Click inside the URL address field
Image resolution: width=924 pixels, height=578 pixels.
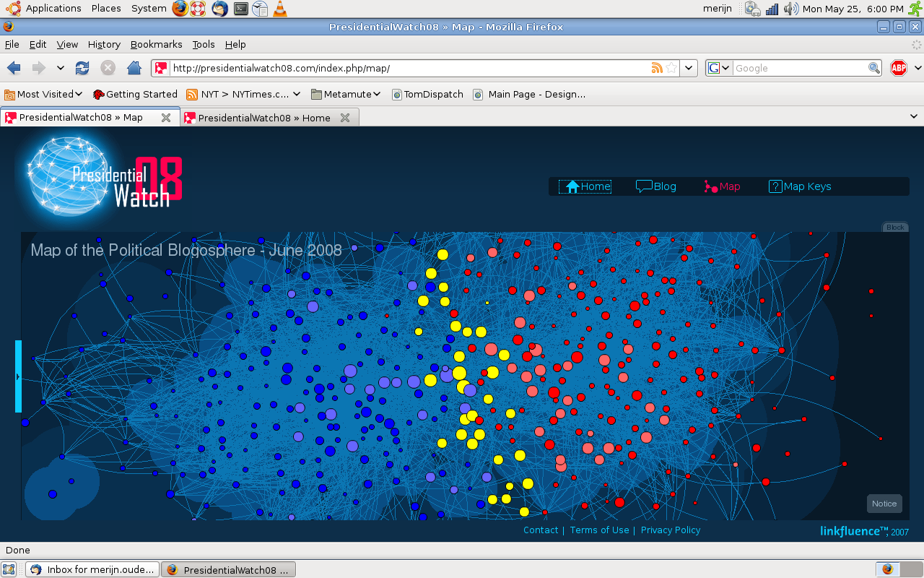(404, 68)
